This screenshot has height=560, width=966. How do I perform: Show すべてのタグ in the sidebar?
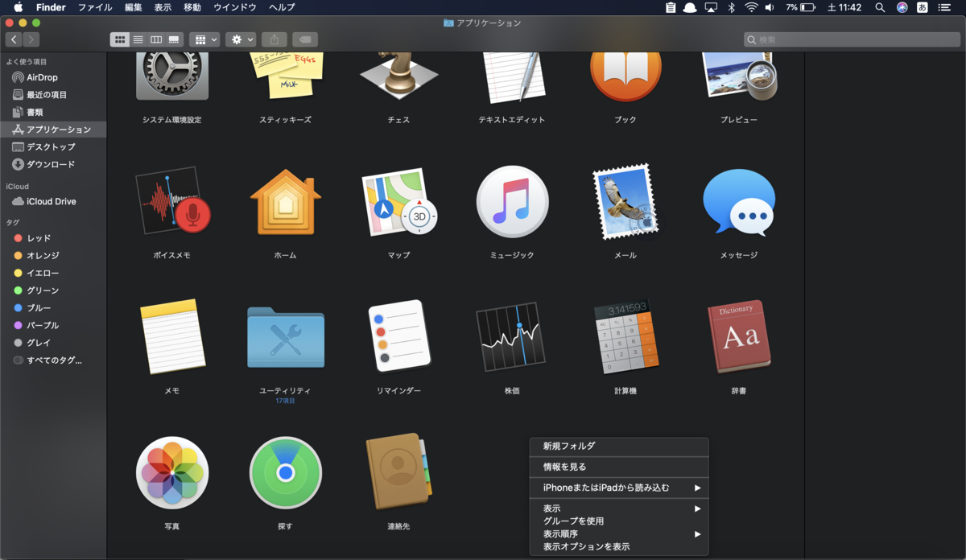pyautogui.click(x=53, y=360)
